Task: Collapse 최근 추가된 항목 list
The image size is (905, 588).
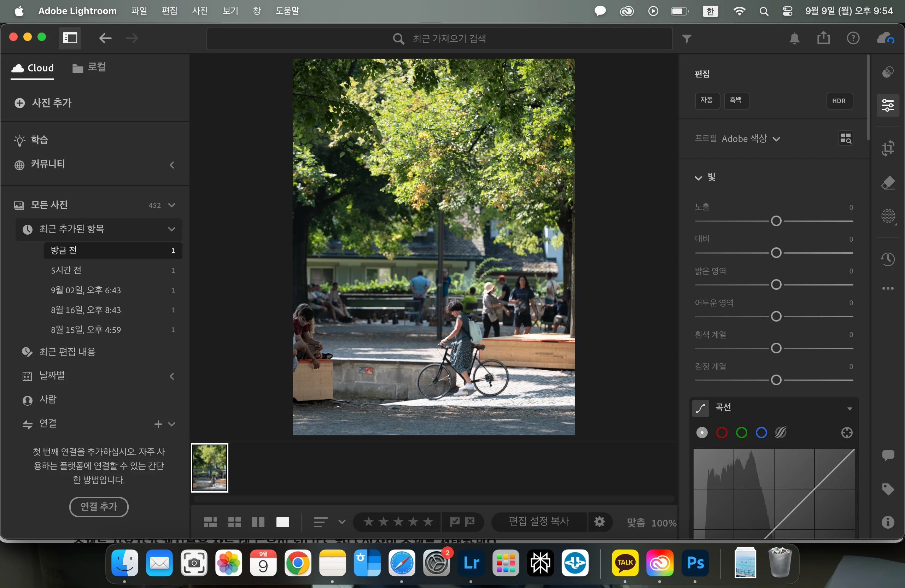Action: pos(171,229)
